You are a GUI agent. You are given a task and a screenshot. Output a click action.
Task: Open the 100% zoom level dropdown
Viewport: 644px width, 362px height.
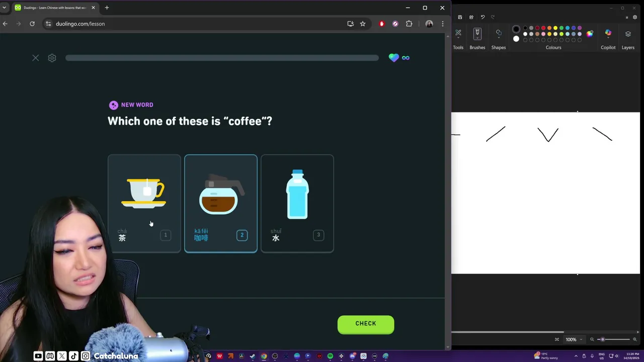tap(574, 339)
